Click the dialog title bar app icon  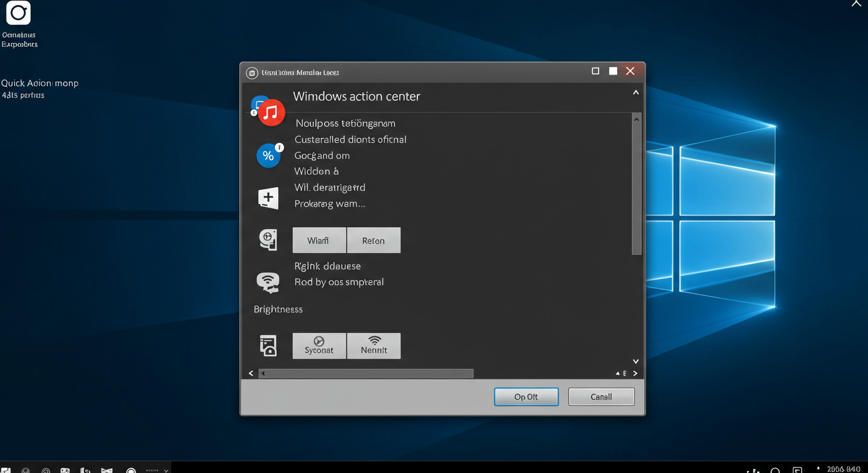252,72
